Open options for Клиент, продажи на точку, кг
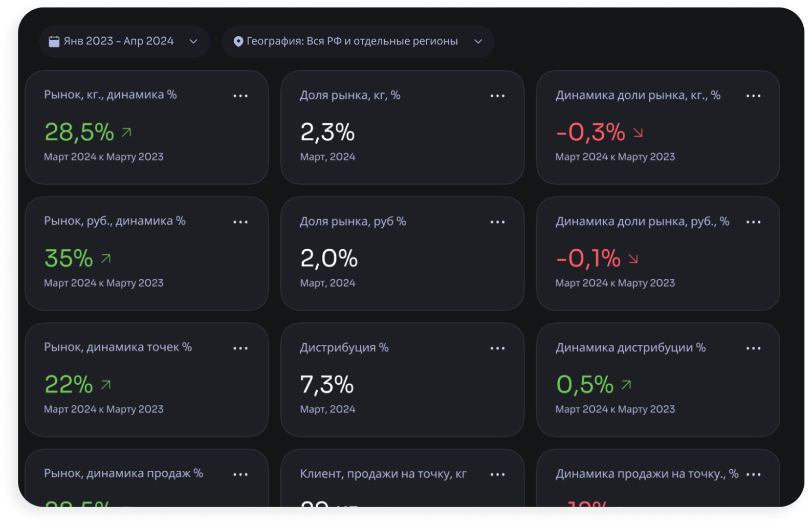Viewport: 812px width, 525px height. [497, 475]
